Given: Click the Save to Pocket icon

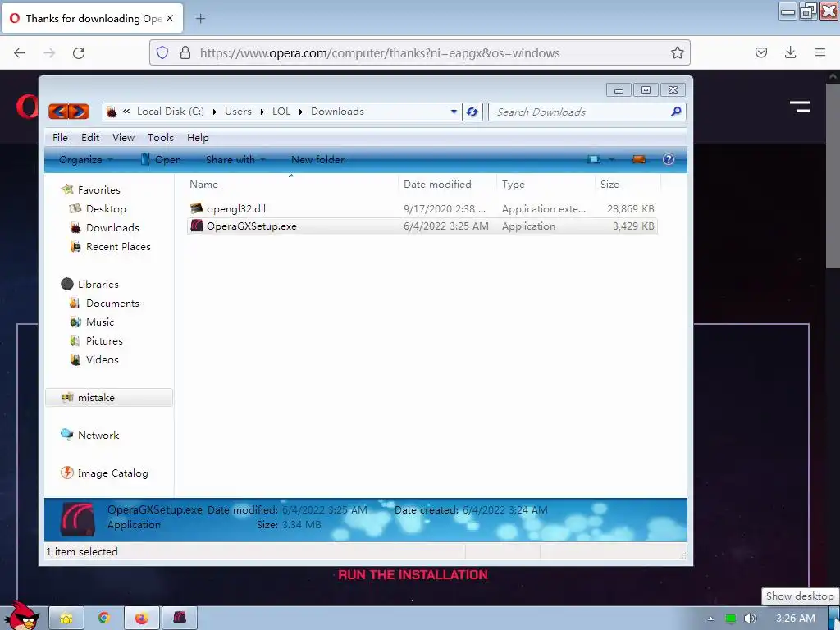Looking at the screenshot, I should [760, 52].
